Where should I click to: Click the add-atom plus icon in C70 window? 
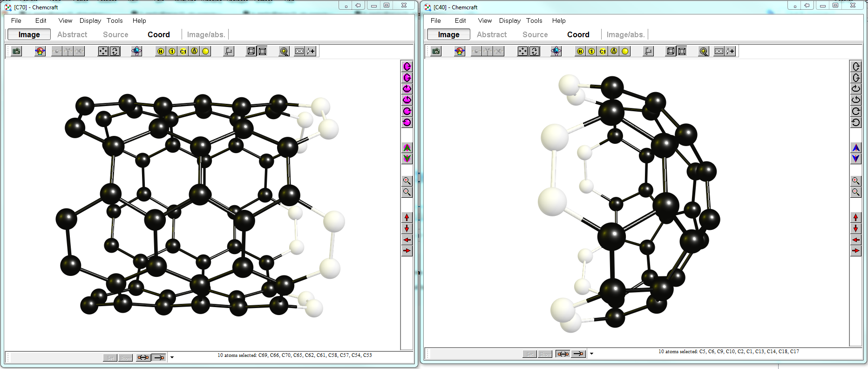point(311,51)
